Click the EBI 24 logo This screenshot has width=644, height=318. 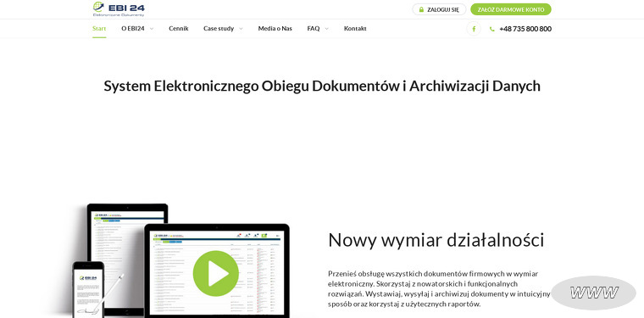tap(119, 9)
